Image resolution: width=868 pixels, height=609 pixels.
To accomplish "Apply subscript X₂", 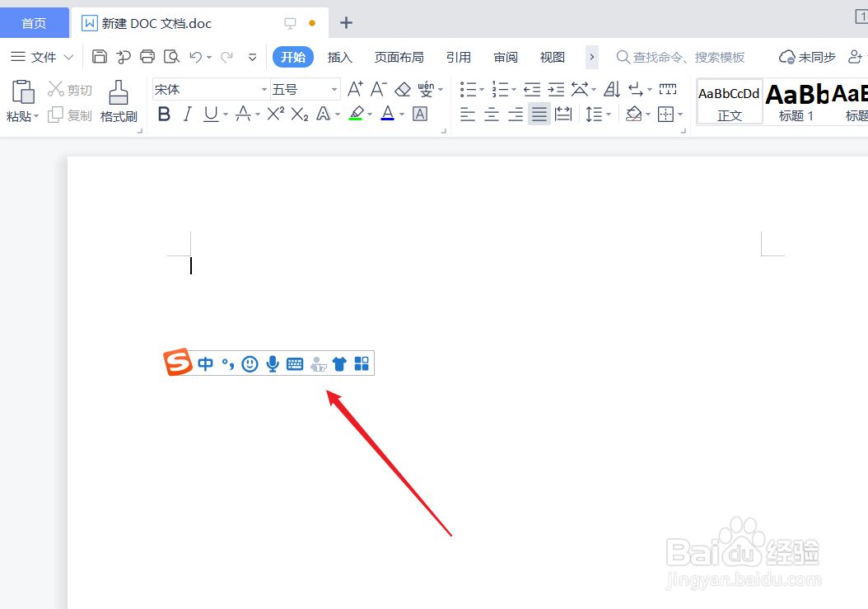I will pyautogui.click(x=300, y=115).
